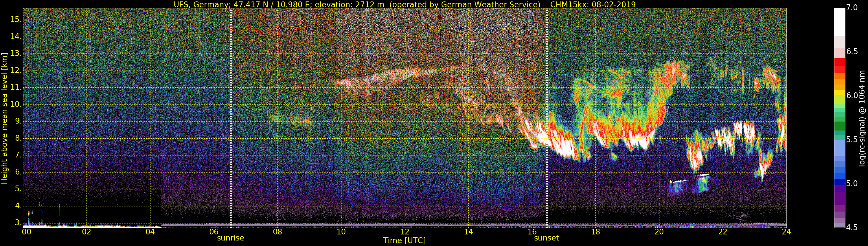Click the 'sunrise' label below the axis
The image size is (868, 246).
(x=231, y=238)
